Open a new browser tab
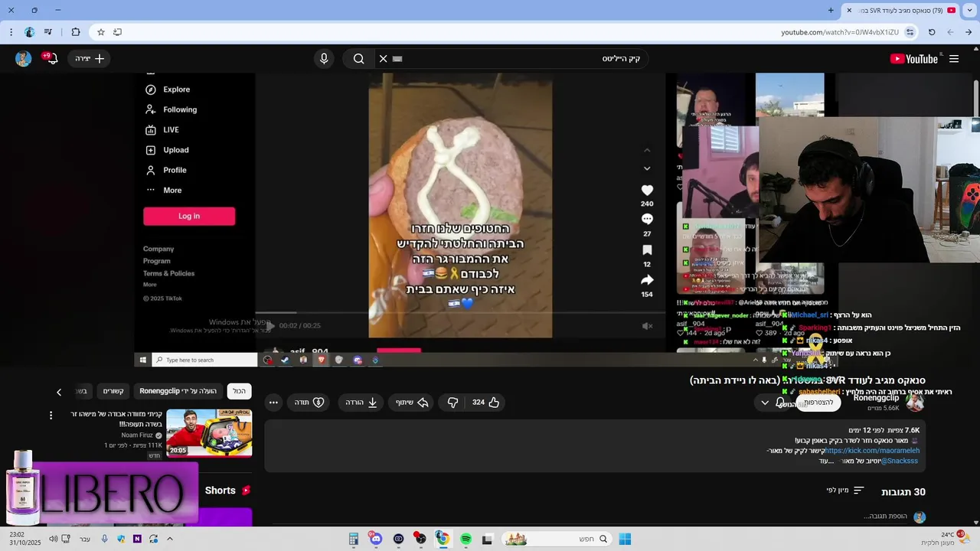980x551 pixels. (831, 10)
